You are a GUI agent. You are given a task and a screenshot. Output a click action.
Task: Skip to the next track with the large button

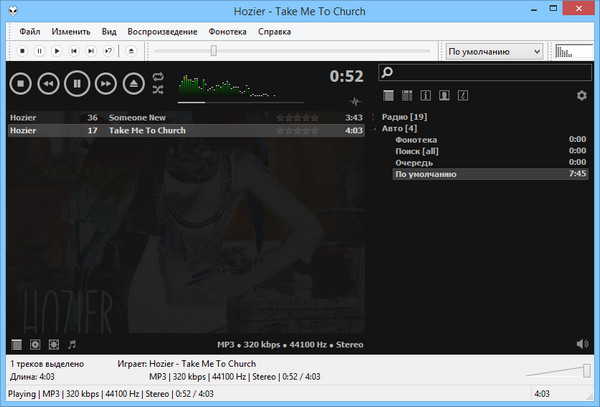click(x=106, y=83)
